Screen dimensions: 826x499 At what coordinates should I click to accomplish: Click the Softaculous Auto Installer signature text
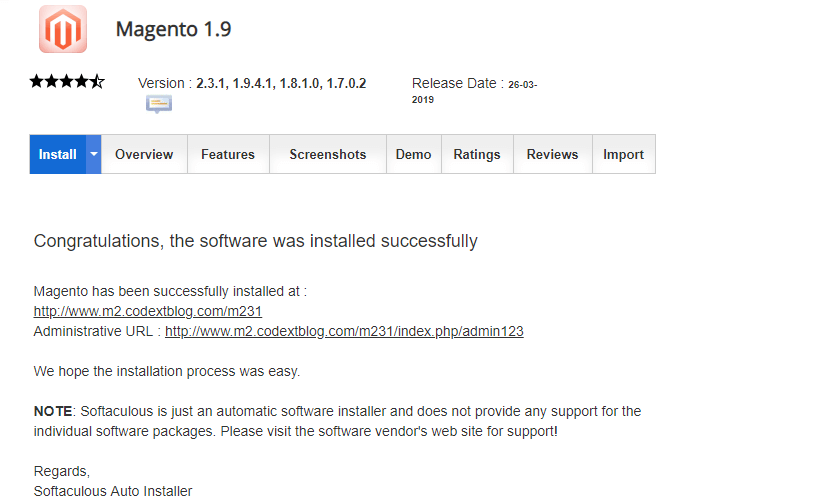[x=112, y=491]
